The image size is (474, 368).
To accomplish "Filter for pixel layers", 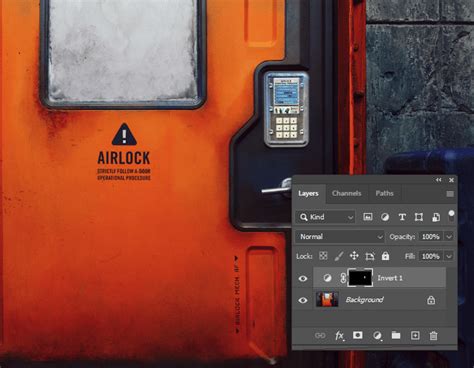I will [367, 217].
